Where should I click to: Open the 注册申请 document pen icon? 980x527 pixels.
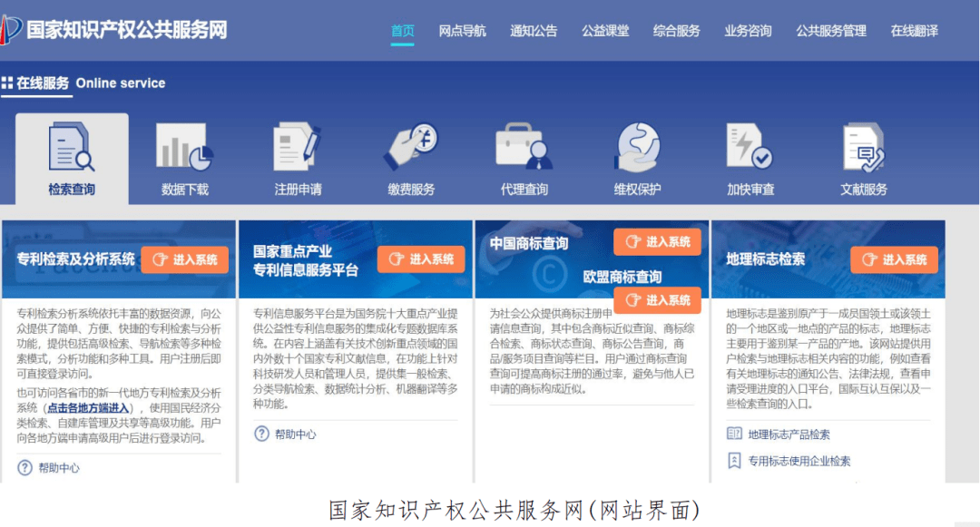[x=298, y=147]
